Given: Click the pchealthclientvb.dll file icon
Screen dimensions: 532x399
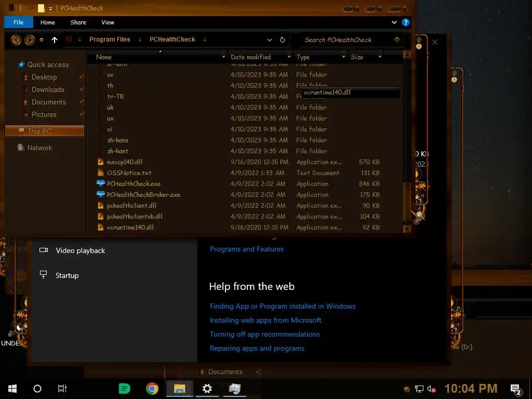Looking at the screenshot, I should tap(100, 217).
